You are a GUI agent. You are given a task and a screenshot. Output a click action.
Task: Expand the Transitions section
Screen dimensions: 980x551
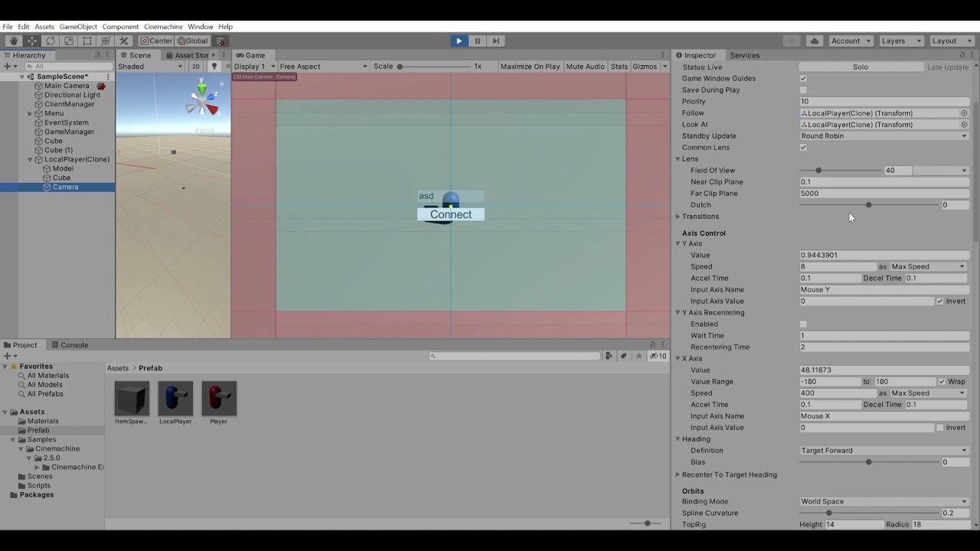678,217
